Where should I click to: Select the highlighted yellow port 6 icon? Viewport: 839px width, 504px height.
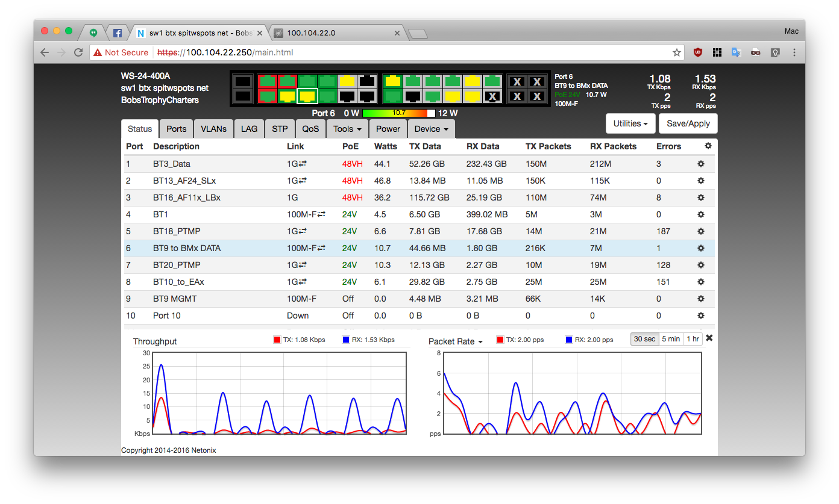(308, 96)
